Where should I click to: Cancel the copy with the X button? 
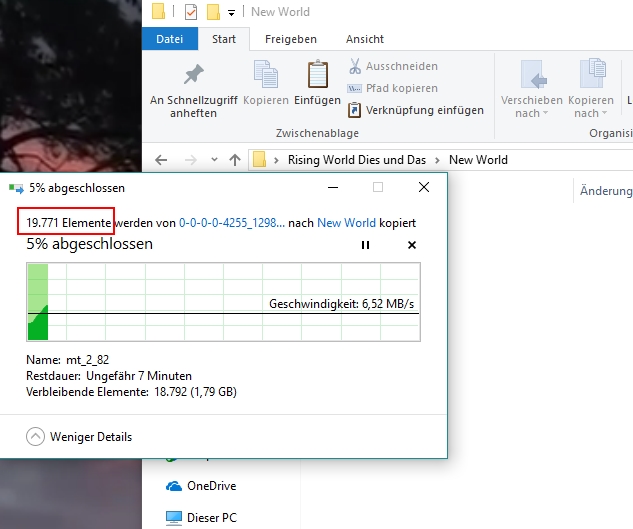point(412,245)
